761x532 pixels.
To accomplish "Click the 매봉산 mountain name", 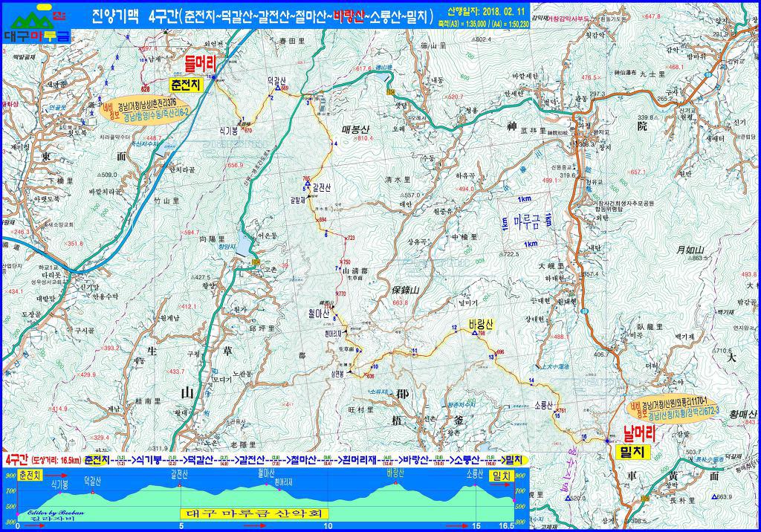I will tap(355, 129).
